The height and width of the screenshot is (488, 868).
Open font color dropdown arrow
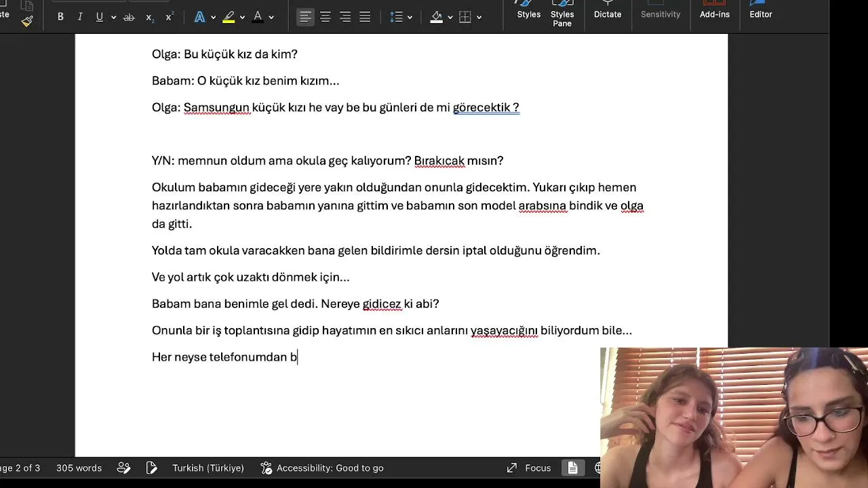271,17
